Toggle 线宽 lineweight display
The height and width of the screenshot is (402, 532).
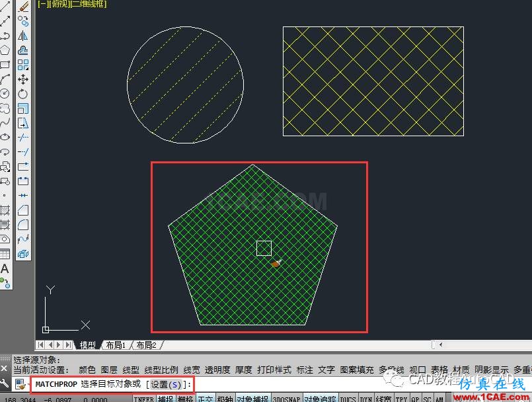(384, 399)
